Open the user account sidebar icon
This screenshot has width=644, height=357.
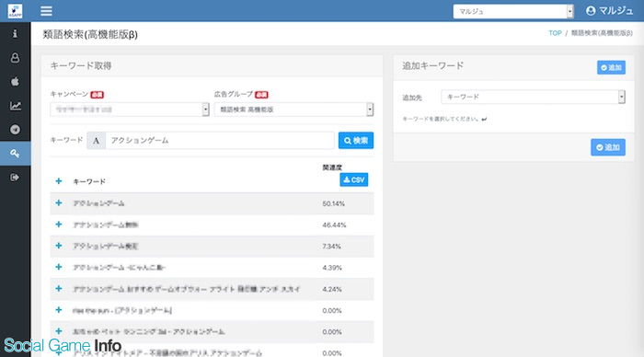(x=16, y=58)
